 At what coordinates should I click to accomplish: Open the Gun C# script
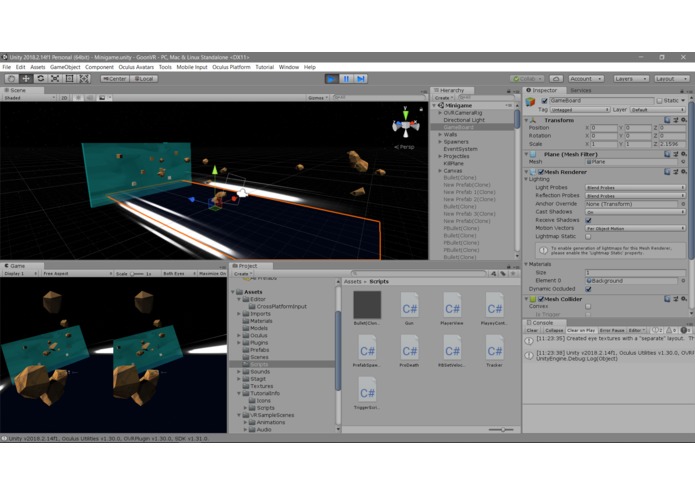(x=410, y=309)
